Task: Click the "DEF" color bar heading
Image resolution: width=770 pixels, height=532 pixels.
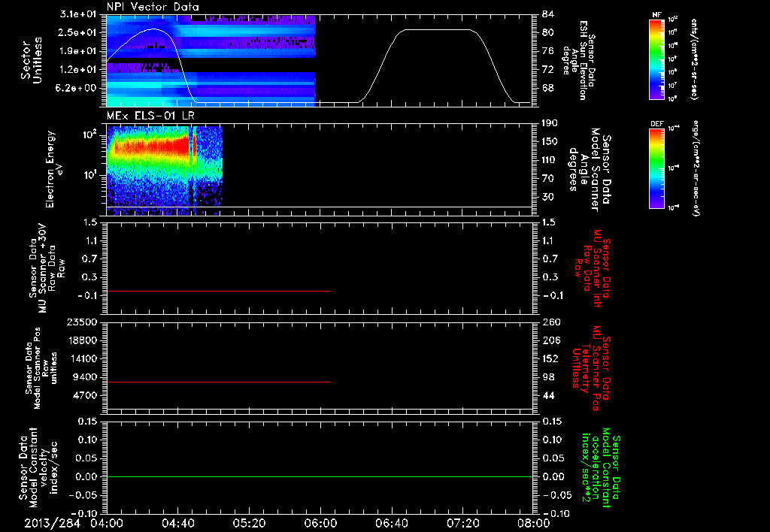Action: tap(657, 124)
